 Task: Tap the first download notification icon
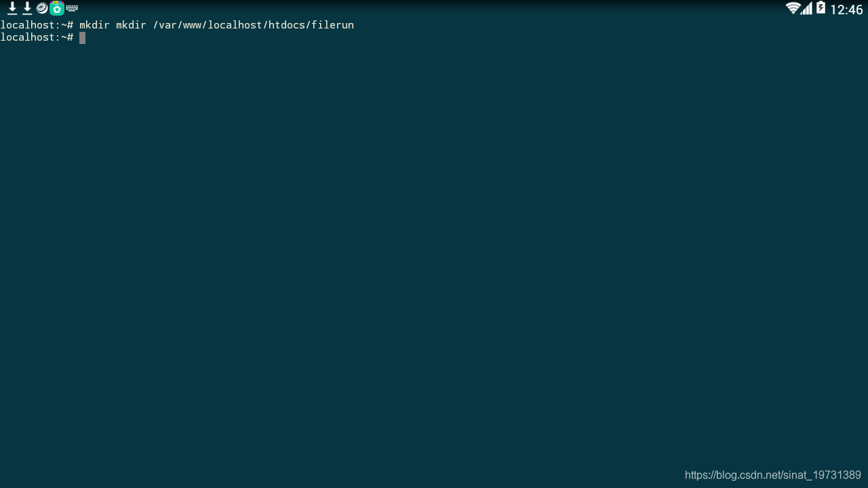click(x=12, y=8)
